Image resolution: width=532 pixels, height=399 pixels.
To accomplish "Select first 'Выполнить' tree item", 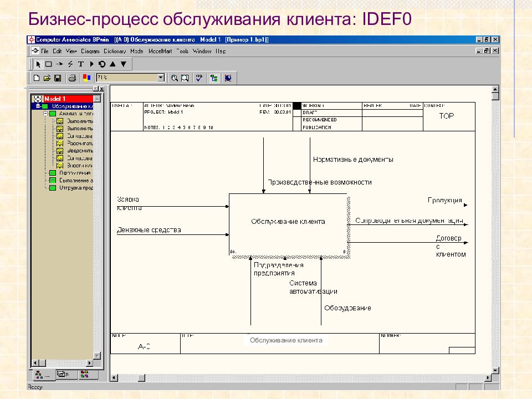I will point(80,121).
